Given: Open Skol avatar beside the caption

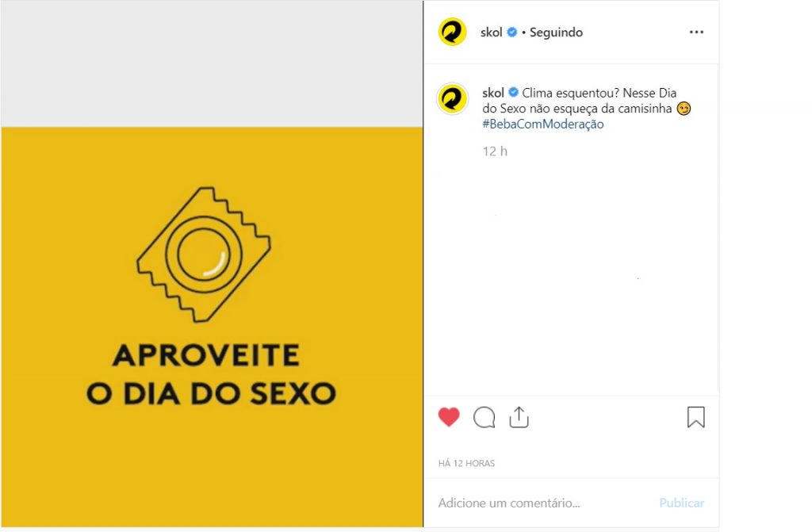Looking at the screenshot, I should (x=453, y=98).
